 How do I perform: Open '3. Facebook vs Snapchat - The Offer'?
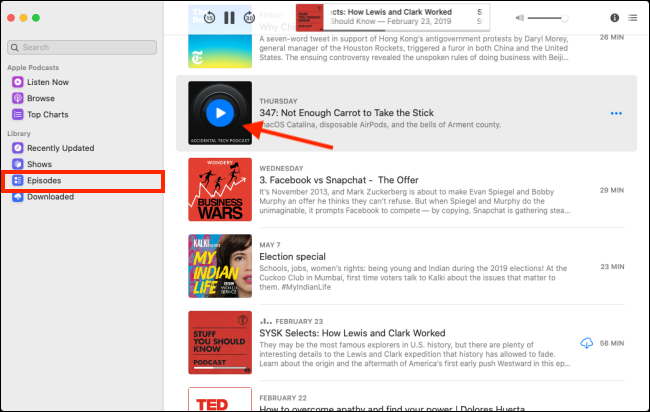coord(339,180)
